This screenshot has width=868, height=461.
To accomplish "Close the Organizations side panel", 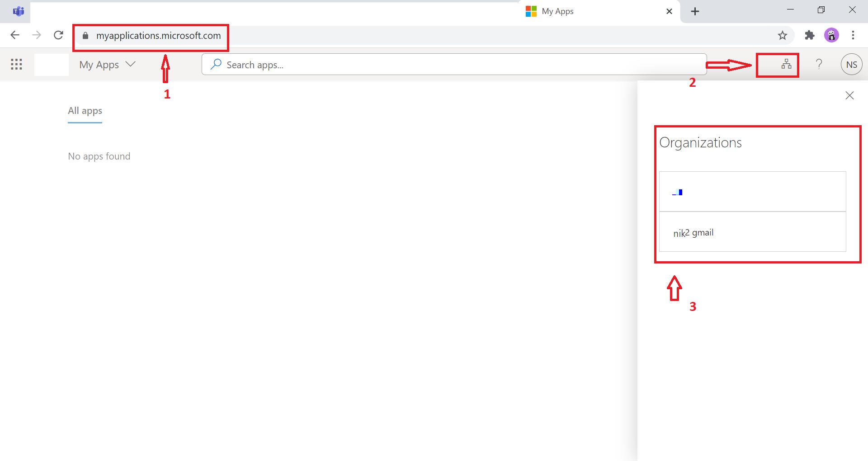I will tap(849, 95).
